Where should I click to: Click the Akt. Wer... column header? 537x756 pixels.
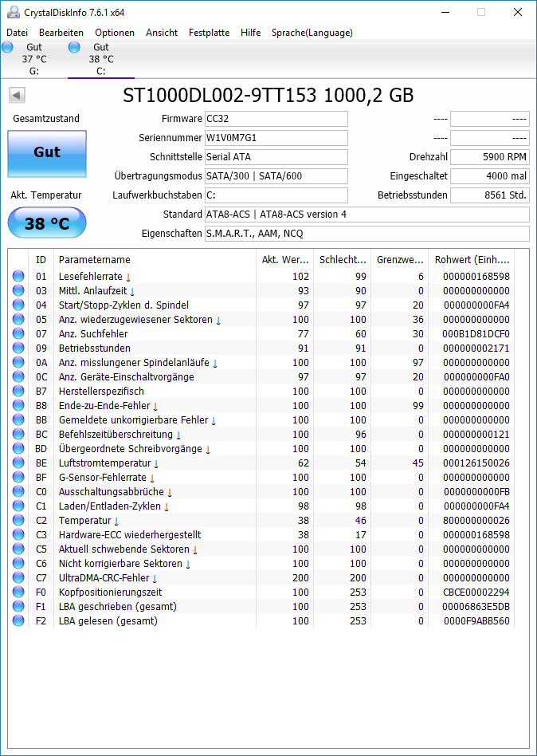284,259
